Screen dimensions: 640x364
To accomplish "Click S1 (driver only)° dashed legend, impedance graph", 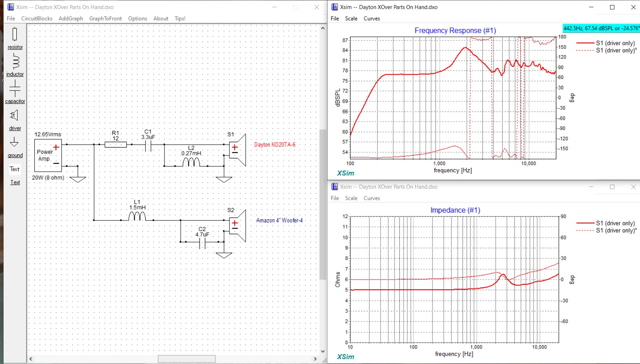I will click(606, 230).
